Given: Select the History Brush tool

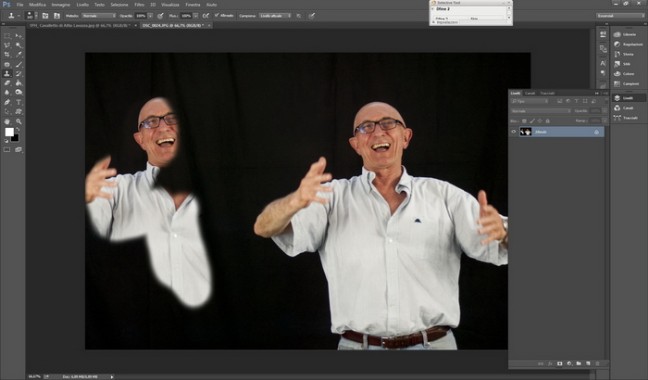Looking at the screenshot, I should tap(19, 74).
